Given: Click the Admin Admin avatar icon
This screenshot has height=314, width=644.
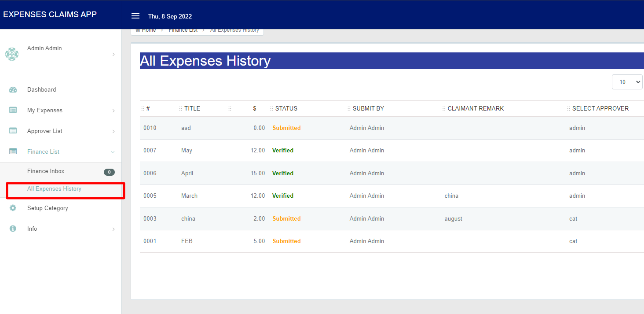Looking at the screenshot, I should (12, 54).
